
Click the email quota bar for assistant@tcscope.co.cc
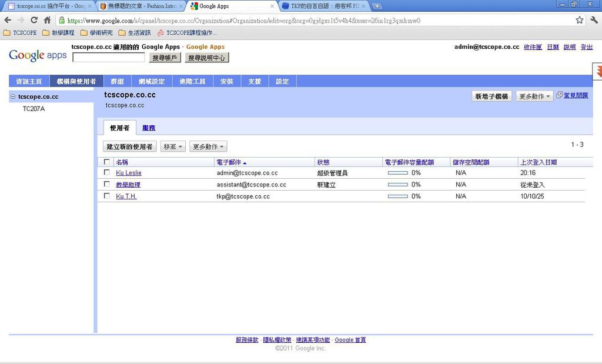pyautogui.click(x=398, y=185)
